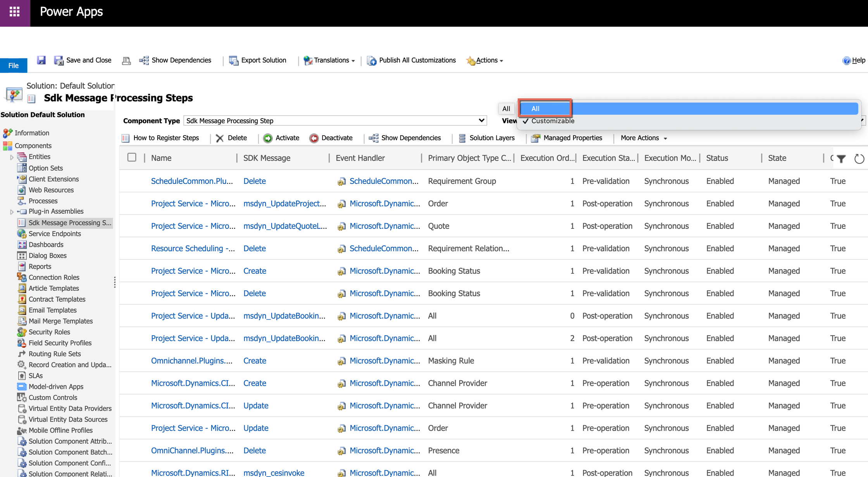Toggle the select-all checkbox in grid header
This screenshot has height=477, width=868.
coord(132,157)
